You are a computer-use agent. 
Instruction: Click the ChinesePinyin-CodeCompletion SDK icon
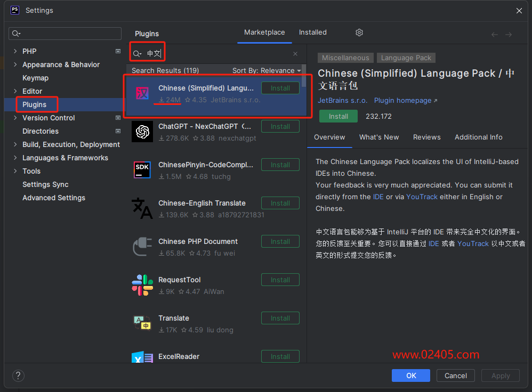(142, 170)
